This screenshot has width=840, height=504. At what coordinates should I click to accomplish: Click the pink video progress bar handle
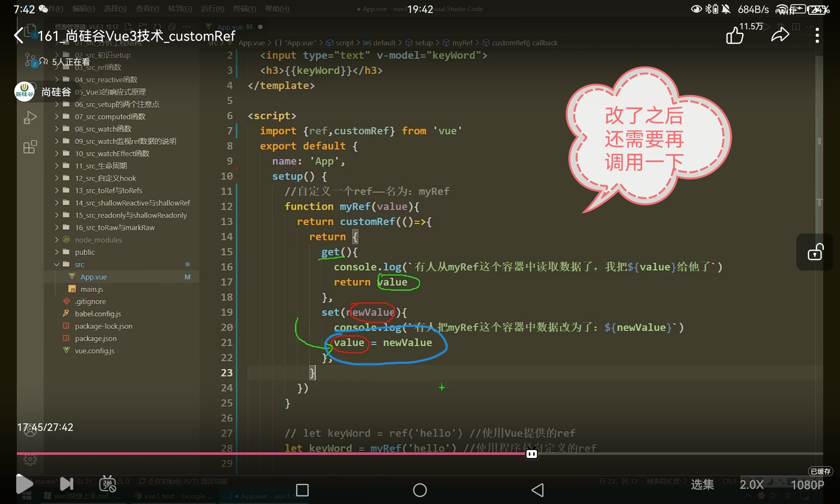pos(532,454)
